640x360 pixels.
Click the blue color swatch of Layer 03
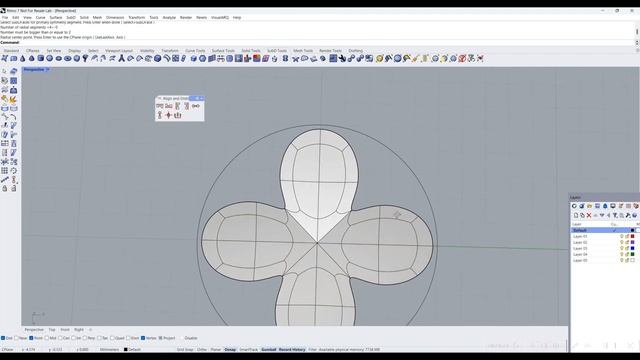click(x=633, y=248)
